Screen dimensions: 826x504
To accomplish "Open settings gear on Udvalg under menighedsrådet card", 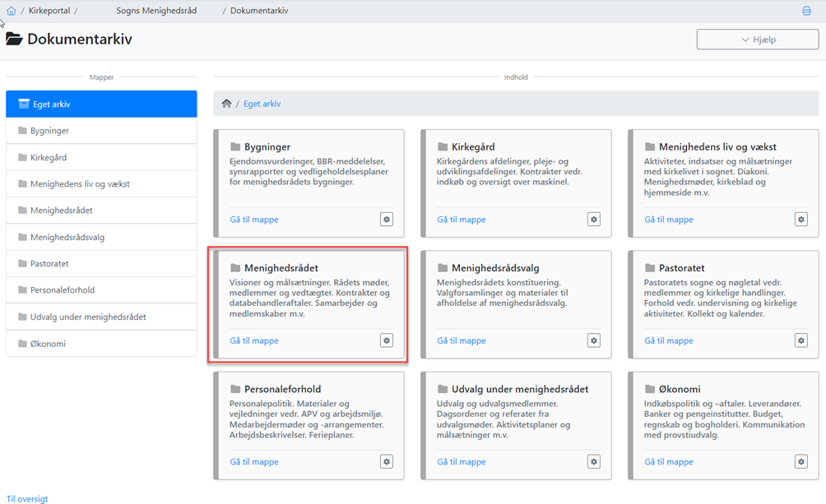I will tap(594, 461).
